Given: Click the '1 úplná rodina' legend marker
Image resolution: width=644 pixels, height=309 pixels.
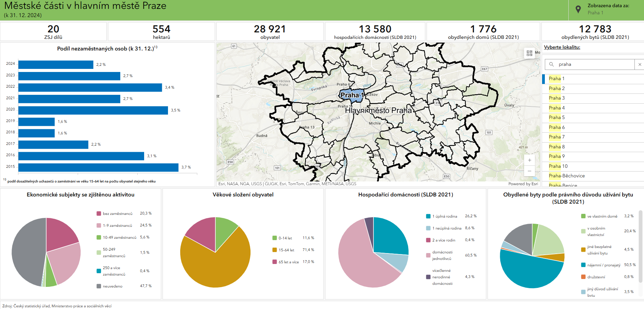Looking at the screenshot, I should point(428,216).
